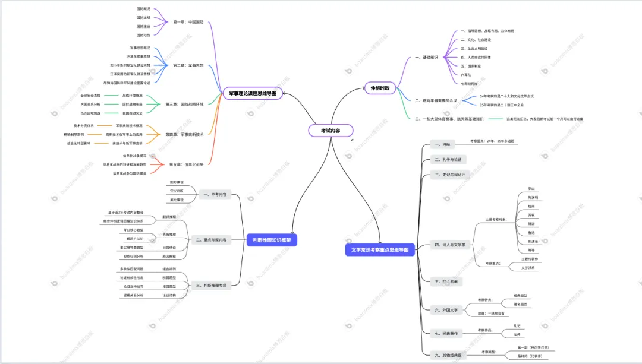Click the blue 判断推理知识框架 node
This screenshot has width=642, height=364.
pyautogui.click(x=272, y=240)
